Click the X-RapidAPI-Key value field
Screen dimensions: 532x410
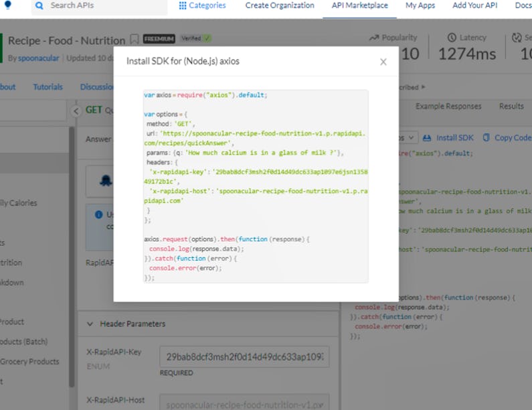tap(244, 356)
